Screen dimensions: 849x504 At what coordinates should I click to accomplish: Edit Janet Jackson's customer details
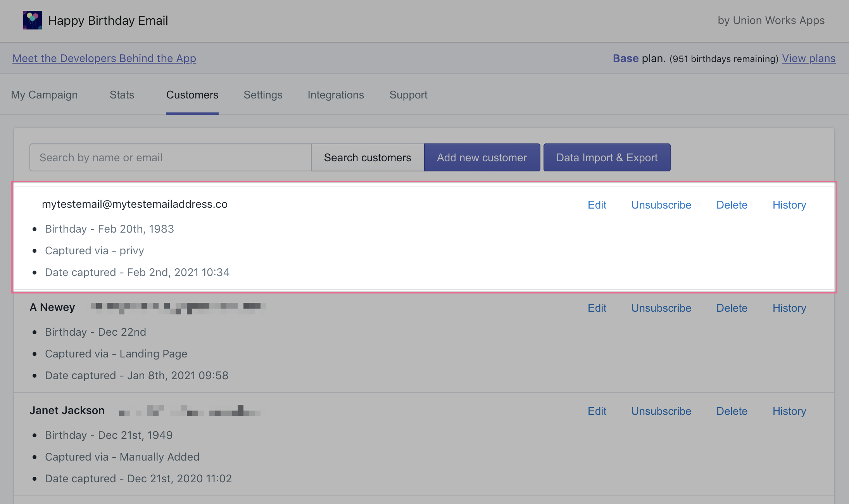[x=597, y=411]
